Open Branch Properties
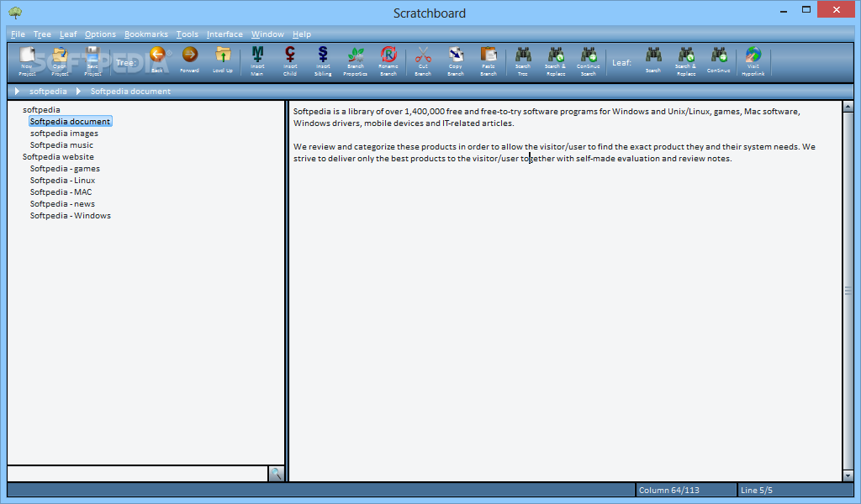Image resolution: width=861 pixels, height=504 pixels. click(x=356, y=60)
